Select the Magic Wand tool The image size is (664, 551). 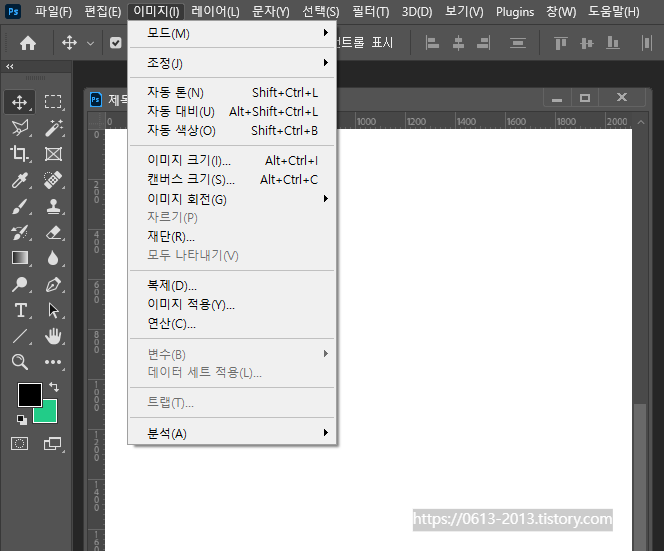pyautogui.click(x=53, y=128)
